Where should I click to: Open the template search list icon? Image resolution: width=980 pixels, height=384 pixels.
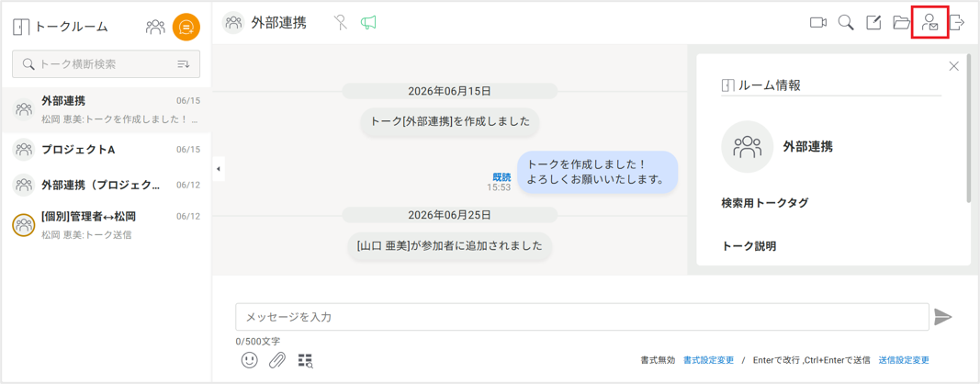tap(306, 360)
